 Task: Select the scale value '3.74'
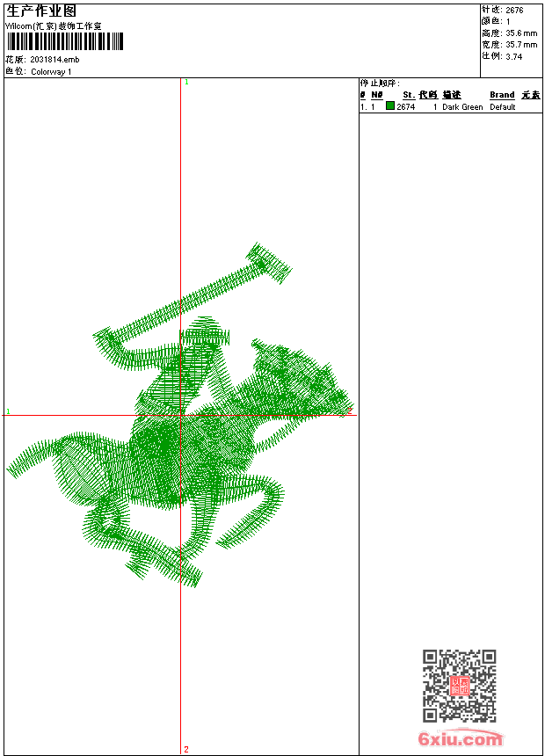(513, 56)
